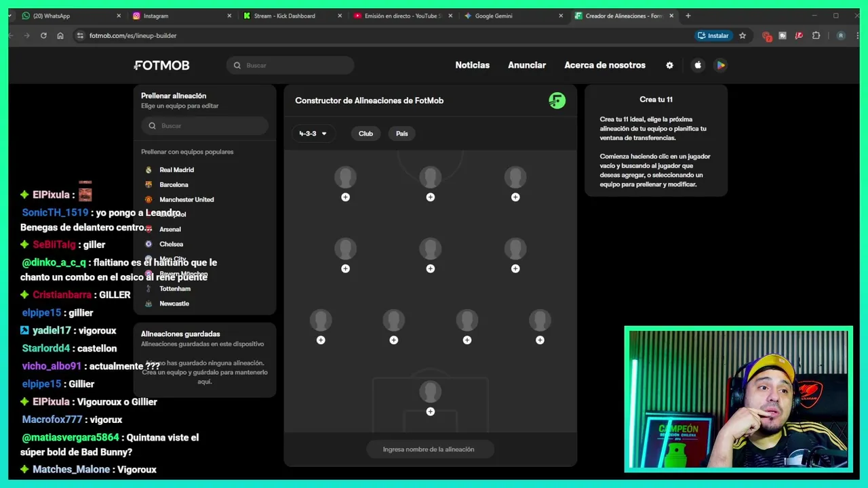Image resolution: width=868 pixels, height=488 pixels.
Task: Open Noticias menu item
Action: [472, 65]
